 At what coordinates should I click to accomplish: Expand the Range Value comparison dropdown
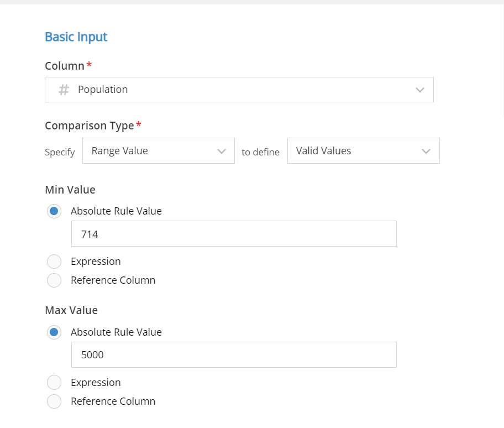pos(158,151)
